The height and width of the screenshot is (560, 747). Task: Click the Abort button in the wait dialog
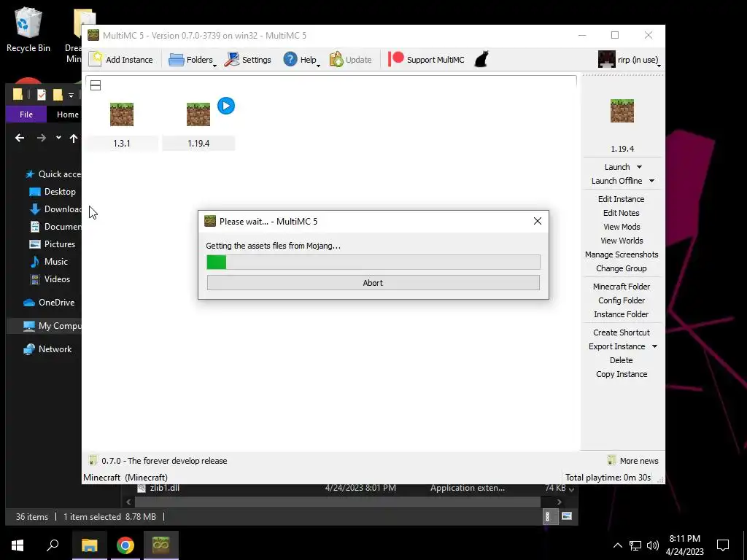click(x=373, y=282)
